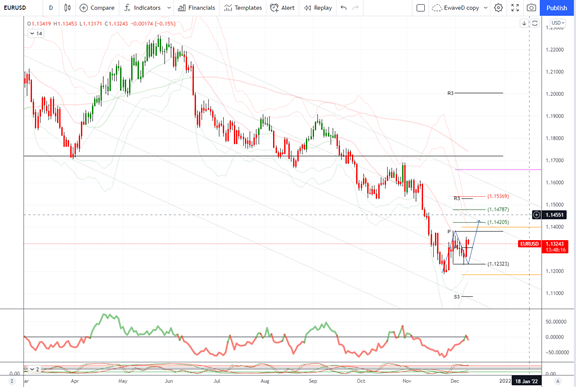The height and width of the screenshot is (387, 576).
Task: Select the purple horizontal line
Action: [498, 170]
